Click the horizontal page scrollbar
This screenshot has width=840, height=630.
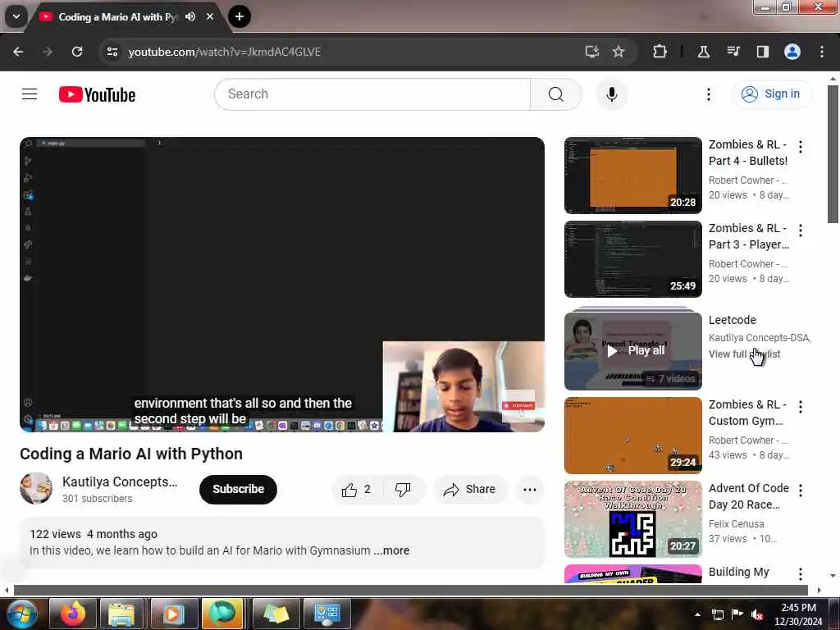click(410, 590)
